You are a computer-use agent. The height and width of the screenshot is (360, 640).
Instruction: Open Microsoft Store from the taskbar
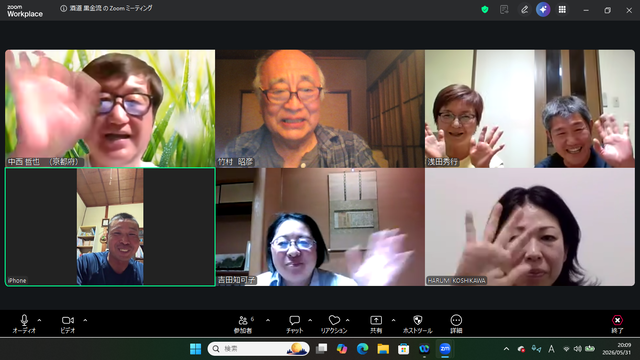tap(404, 349)
